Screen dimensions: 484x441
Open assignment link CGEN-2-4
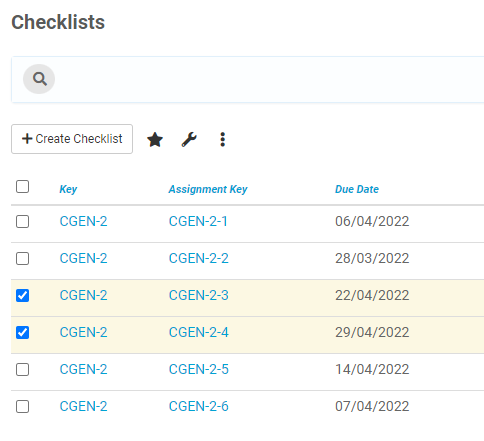pyautogui.click(x=199, y=332)
